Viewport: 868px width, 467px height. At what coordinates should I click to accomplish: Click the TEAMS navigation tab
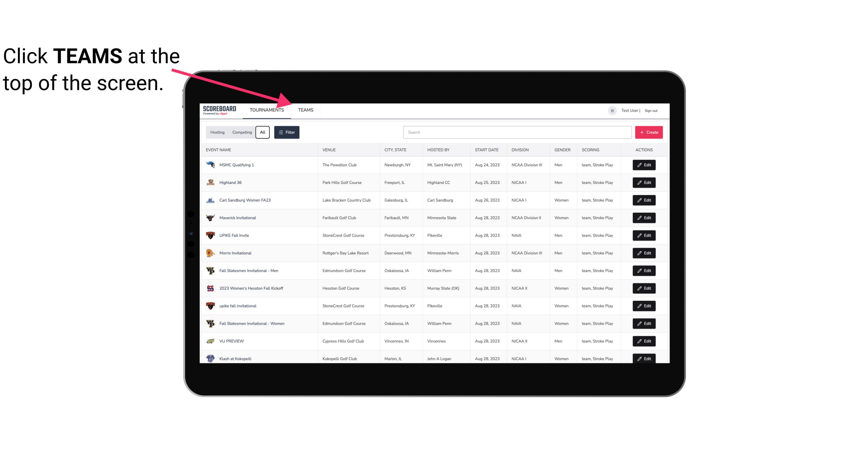click(305, 110)
